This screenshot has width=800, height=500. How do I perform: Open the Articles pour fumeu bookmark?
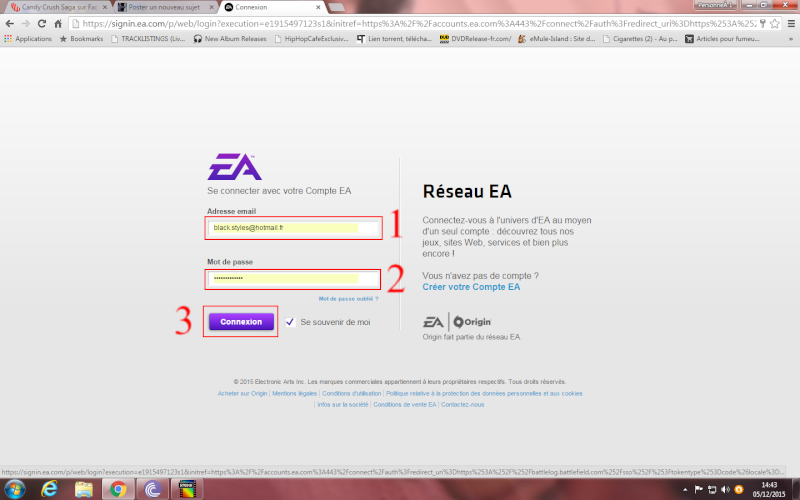(722, 39)
